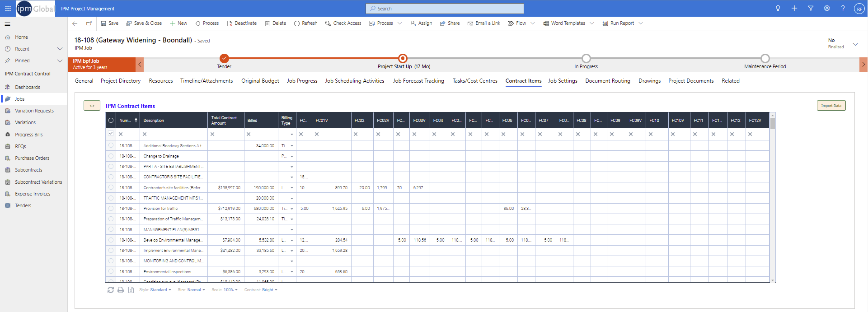Click the lightbulb assistant icon
The height and width of the screenshot is (312, 868).
(x=778, y=9)
